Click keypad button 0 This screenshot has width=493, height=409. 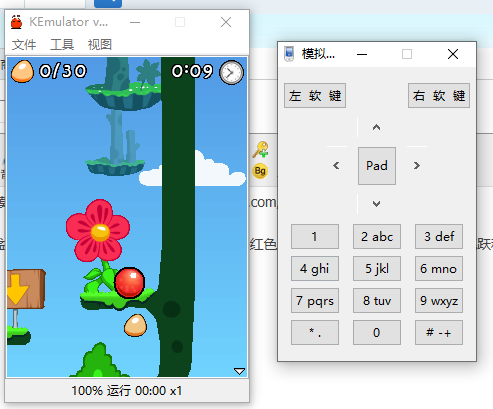pos(377,332)
